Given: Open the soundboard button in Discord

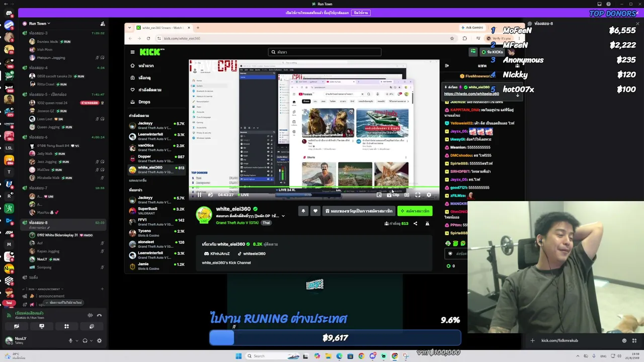Looking at the screenshot, I should 92,326.
